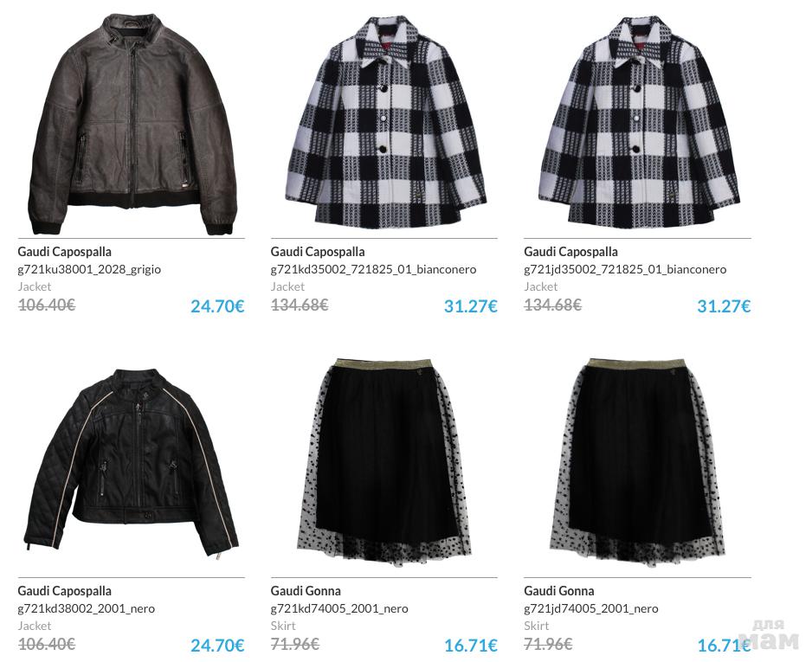Open product code g721jd35002_721825_01_bianconero
Viewport: 812px width, 662px height.
(x=625, y=269)
